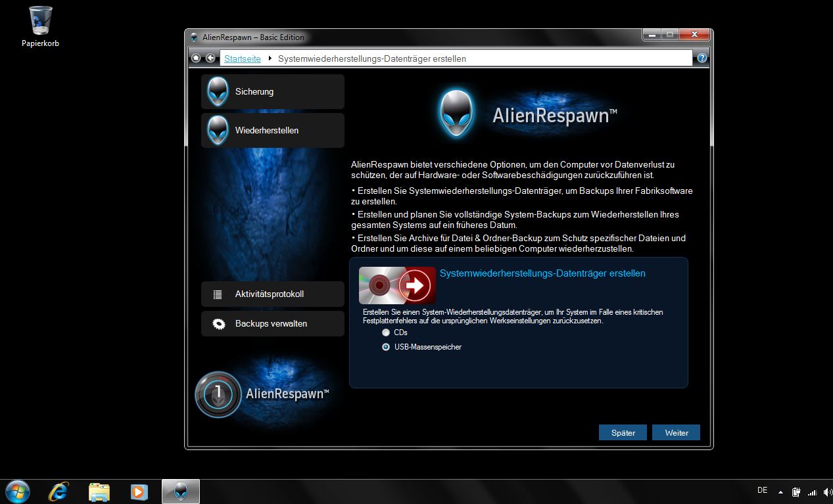Click the Startseite breadcrumb link
The image size is (833, 504).
pos(242,58)
